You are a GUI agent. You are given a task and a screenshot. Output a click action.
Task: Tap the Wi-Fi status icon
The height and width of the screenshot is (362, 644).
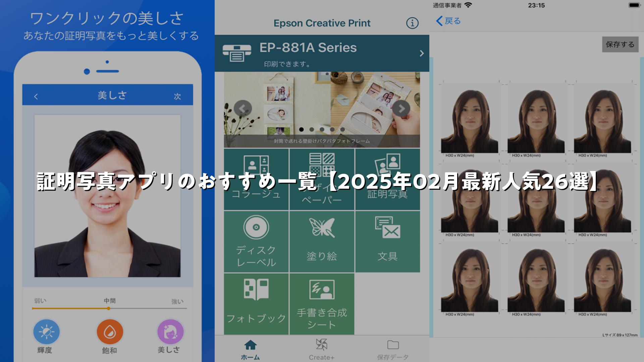(468, 5)
